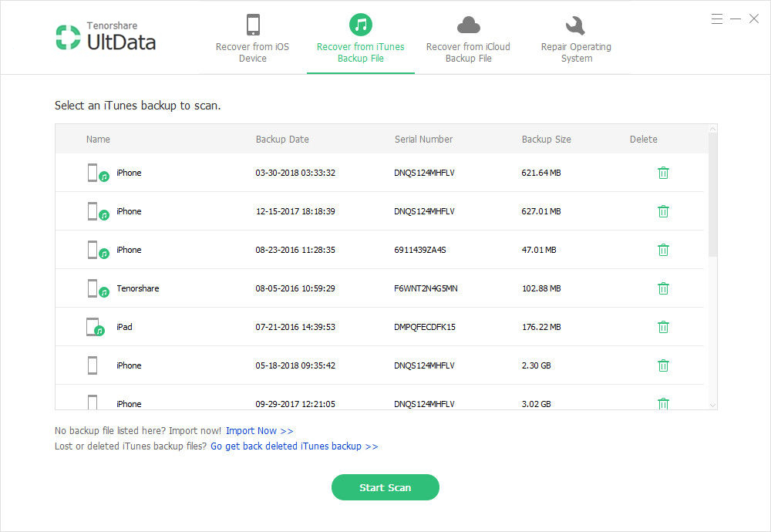Viewport: 771px width, 532px height.
Task: Click serial number 6911439ZA4S
Action: point(420,250)
